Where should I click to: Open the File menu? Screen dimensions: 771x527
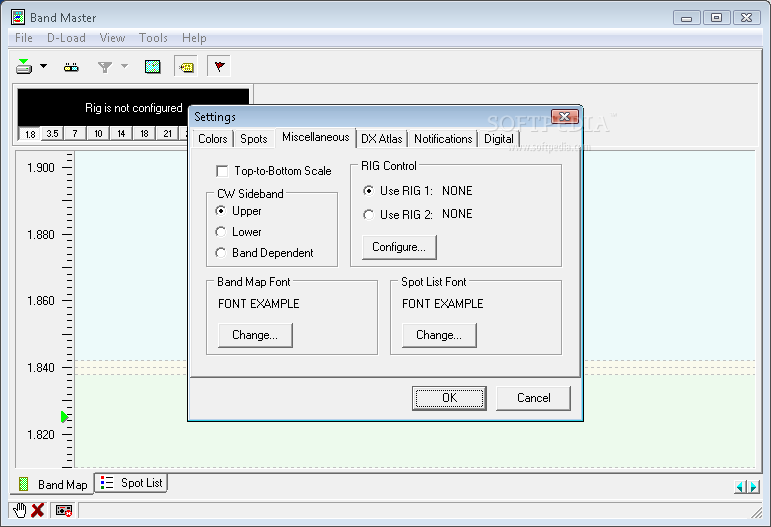coord(24,38)
